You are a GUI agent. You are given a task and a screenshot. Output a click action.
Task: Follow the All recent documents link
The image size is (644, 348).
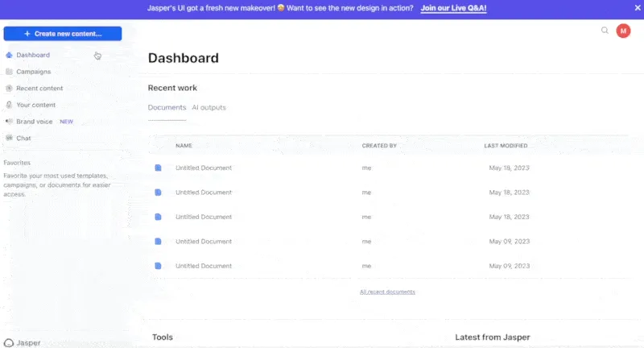coord(387,292)
